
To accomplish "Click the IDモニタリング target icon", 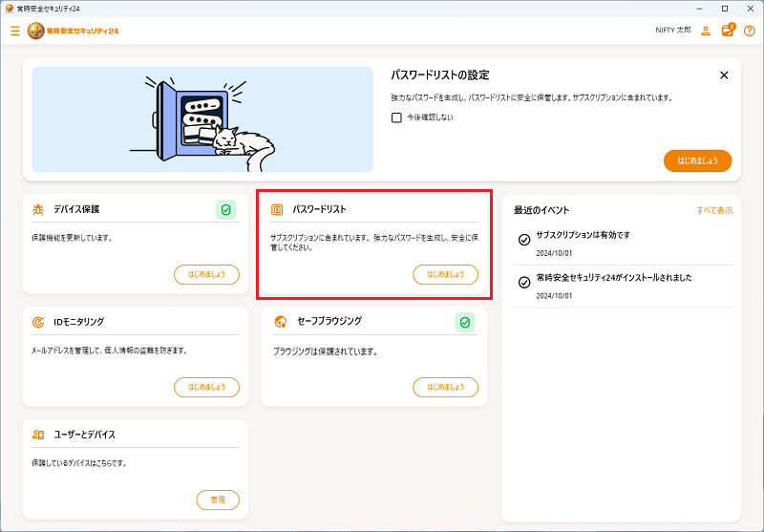I will [x=38, y=322].
